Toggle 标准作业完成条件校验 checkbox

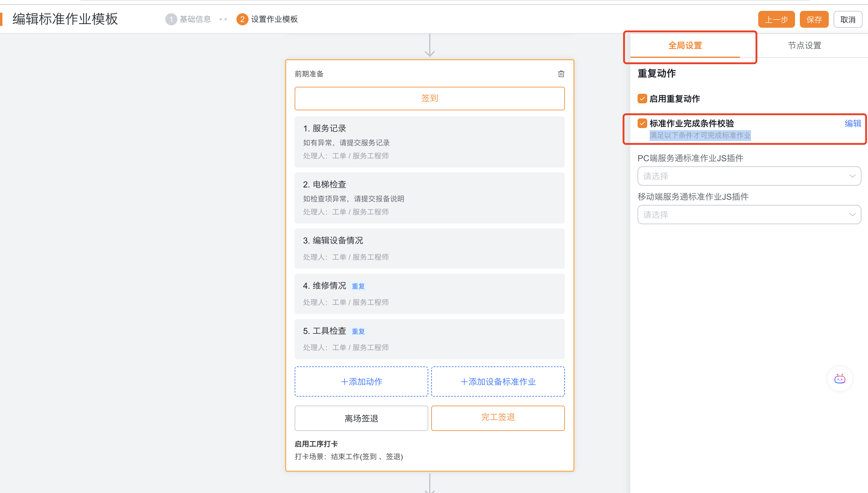click(x=642, y=123)
